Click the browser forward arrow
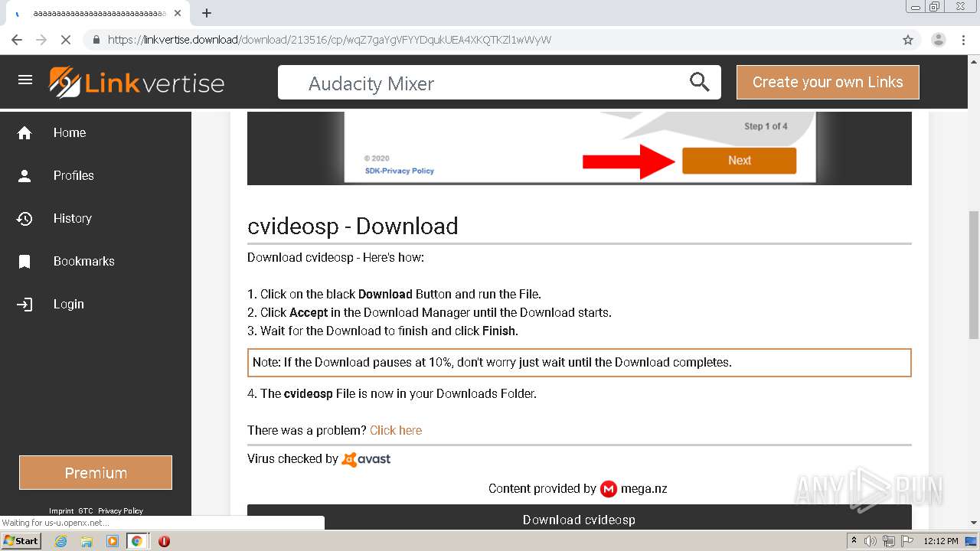 [41, 40]
